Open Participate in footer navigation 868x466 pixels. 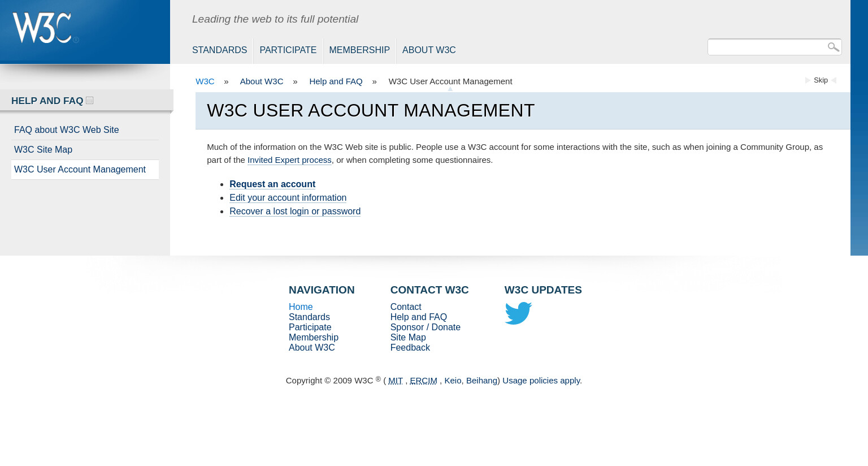(310, 327)
